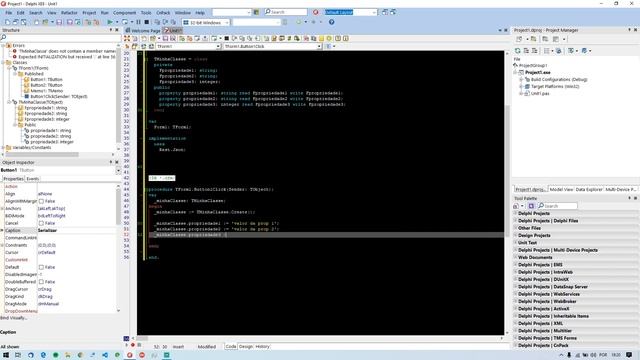This screenshot has height=360, width=640.
Task: Pin the Structure panel with the pushpin
Action: [111, 30]
